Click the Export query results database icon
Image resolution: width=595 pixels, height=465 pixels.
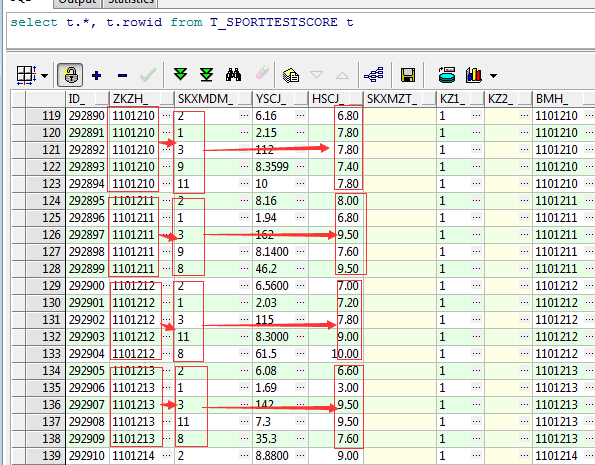coord(447,75)
